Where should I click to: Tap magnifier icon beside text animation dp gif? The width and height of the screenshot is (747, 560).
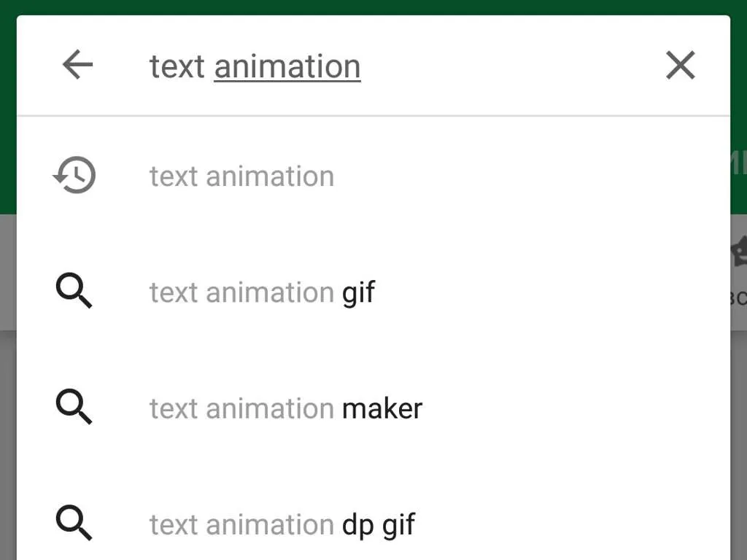[74, 523]
